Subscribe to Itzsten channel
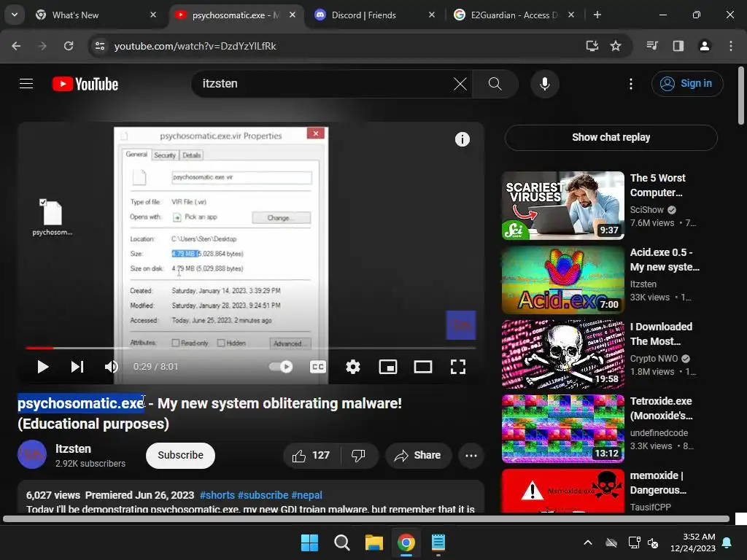The height and width of the screenshot is (560, 747). pyautogui.click(x=181, y=455)
